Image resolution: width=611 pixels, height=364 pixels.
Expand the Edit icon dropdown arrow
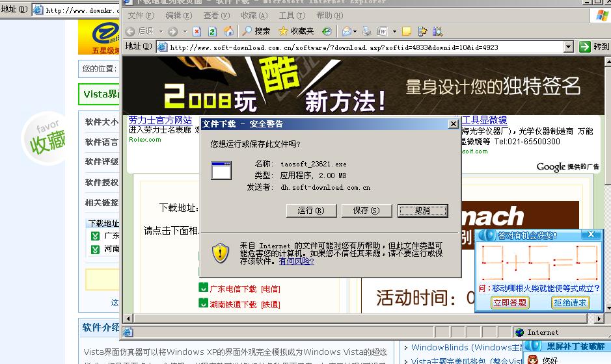pyautogui.click(x=394, y=31)
